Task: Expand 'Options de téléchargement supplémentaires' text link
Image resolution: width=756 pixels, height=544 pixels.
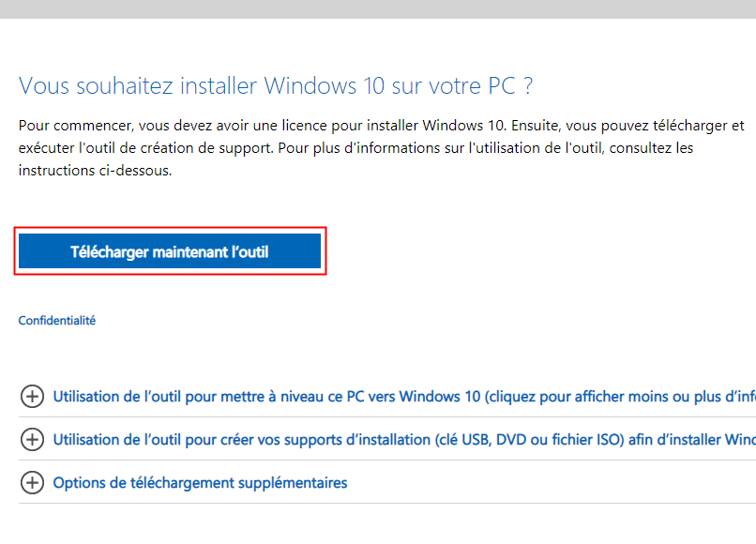Action: pyautogui.click(x=200, y=483)
